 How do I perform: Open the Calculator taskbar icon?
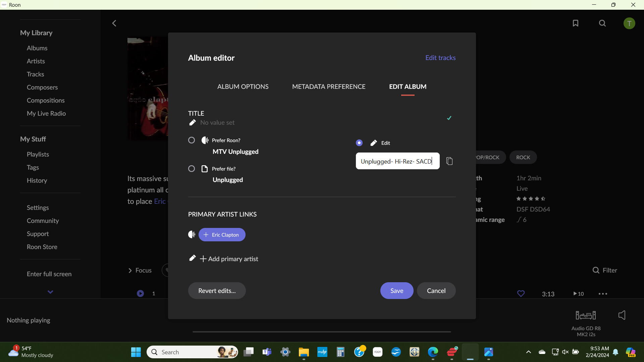(340, 352)
